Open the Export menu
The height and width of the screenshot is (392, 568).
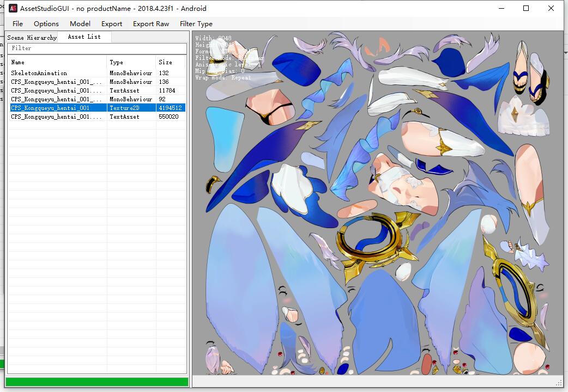coord(112,24)
